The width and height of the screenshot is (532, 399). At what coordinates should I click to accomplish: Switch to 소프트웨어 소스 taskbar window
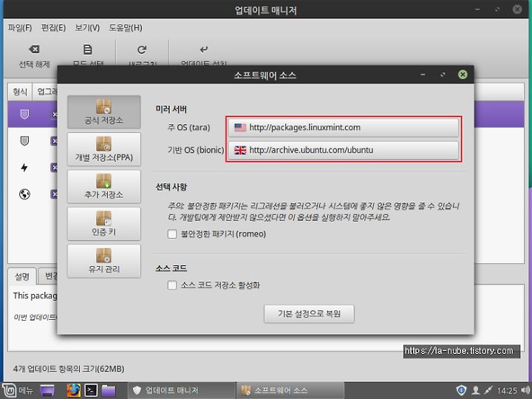[290, 391]
